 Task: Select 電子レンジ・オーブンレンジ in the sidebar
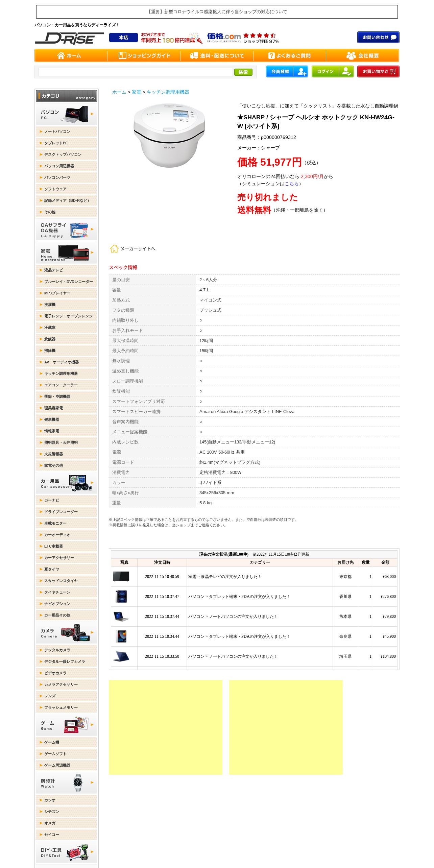coord(66,316)
